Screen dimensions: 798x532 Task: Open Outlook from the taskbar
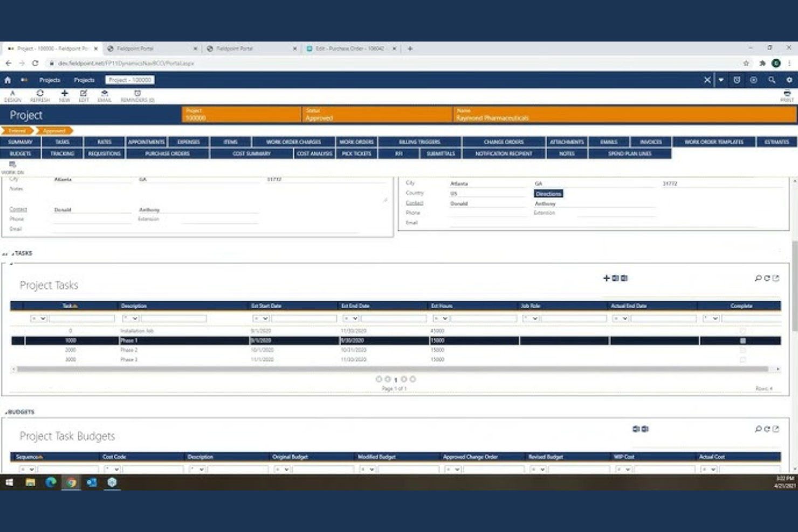click(x=92, y=482)
